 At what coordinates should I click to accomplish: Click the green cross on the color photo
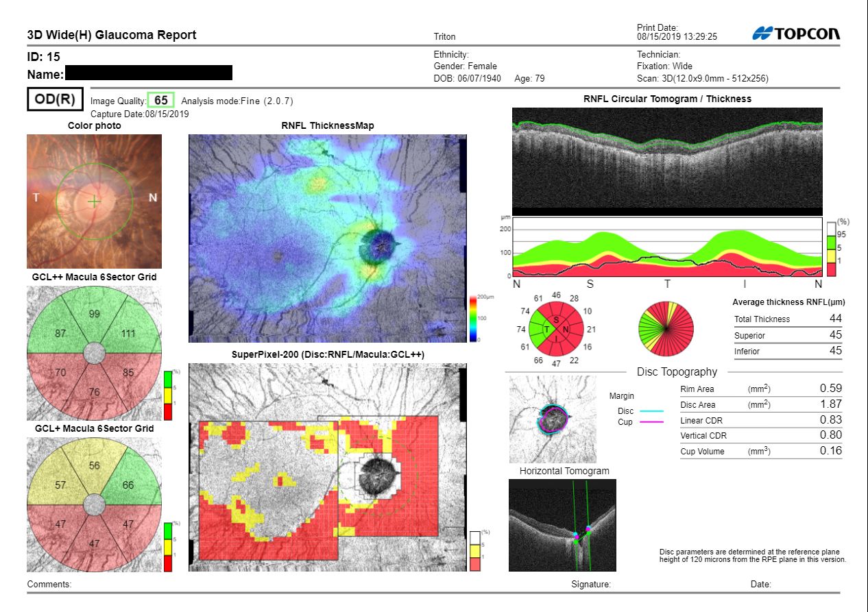point(94,201)
